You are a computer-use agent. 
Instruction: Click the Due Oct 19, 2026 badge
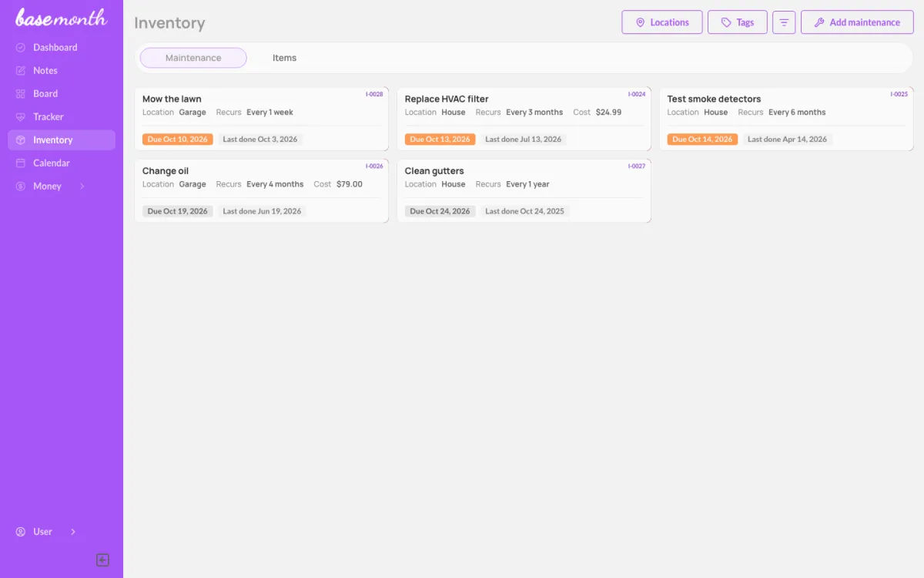click(x=178, y=211)
